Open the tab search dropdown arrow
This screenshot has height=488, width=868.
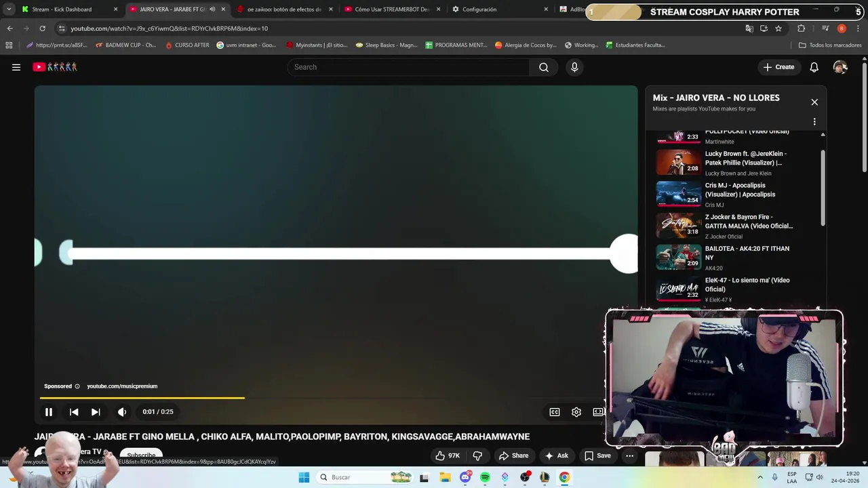tap(8, 9)
